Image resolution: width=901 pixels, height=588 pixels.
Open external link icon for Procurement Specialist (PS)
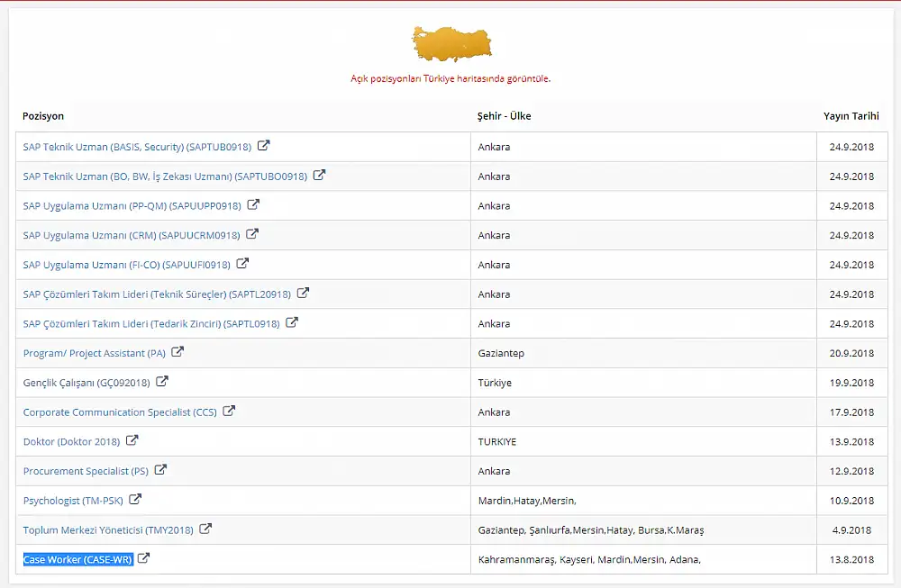point(160,470)
